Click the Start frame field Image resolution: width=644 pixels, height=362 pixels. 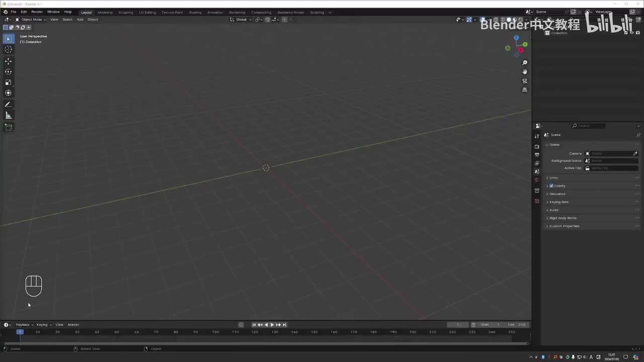[x=490, y=325]
